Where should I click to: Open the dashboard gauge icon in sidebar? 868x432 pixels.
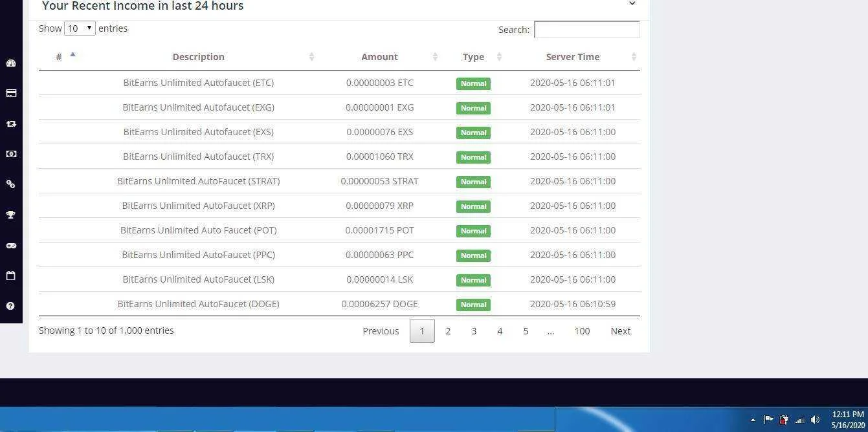(x=11, y=63)
